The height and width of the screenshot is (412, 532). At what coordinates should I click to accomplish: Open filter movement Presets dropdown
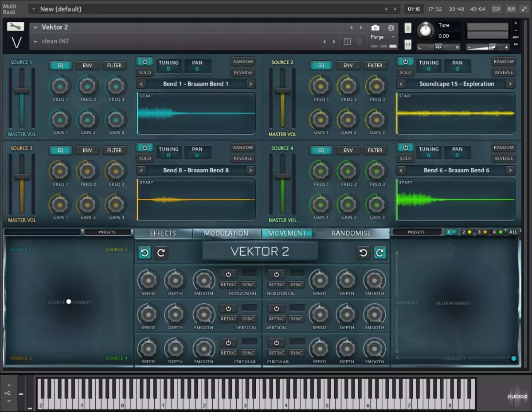click(x=416, y=232)
